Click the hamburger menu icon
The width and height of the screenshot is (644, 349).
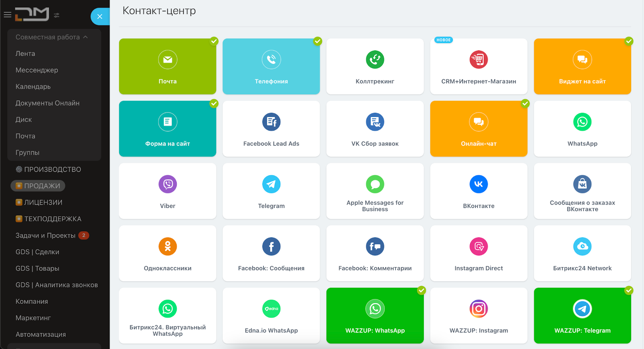tap(7, 15)
